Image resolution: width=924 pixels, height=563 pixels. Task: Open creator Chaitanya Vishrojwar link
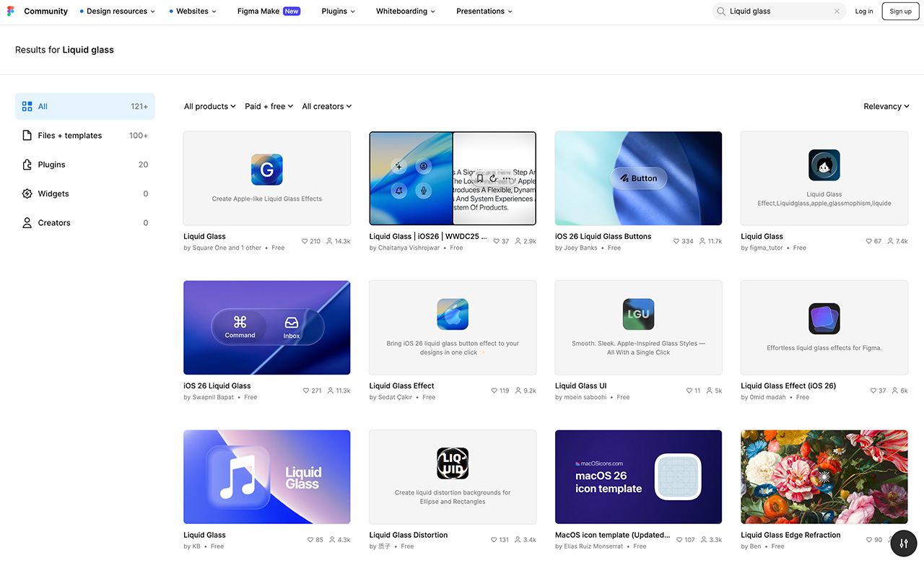point(409,248)
